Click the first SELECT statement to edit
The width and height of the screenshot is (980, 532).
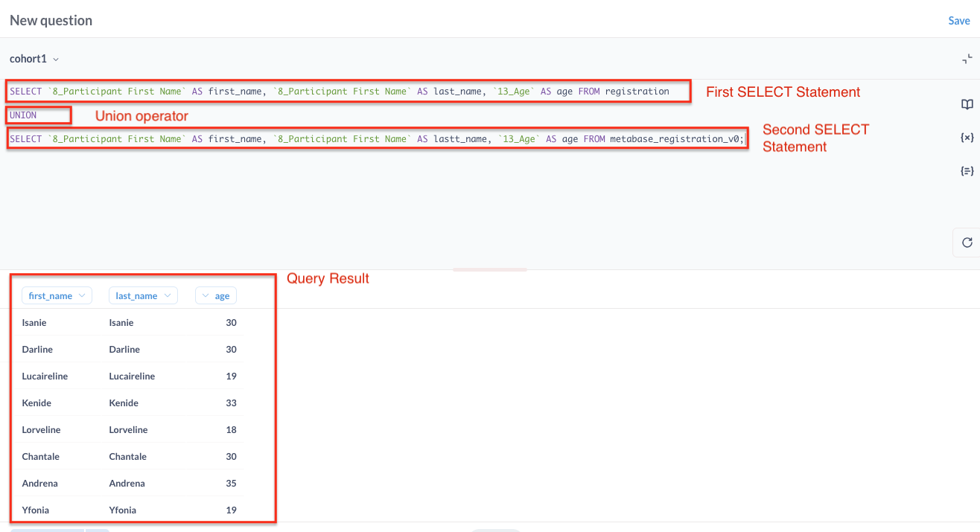pos(298,91)
